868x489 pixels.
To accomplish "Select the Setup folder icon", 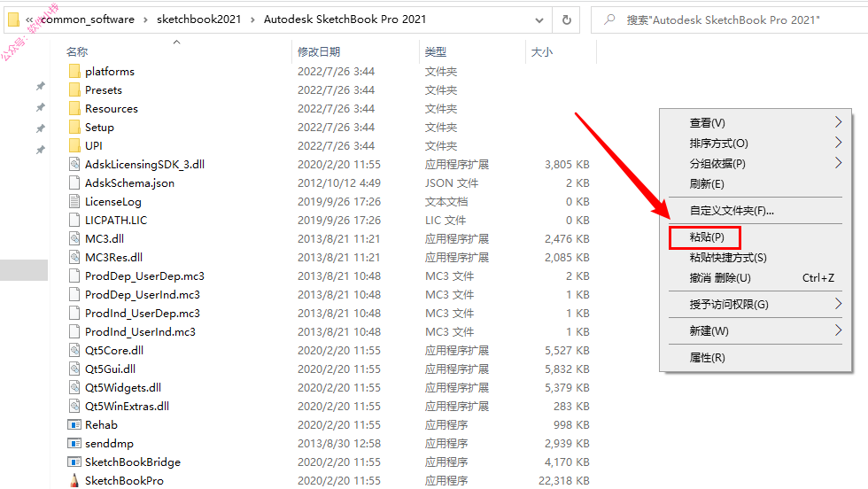I will click(74, 128).
